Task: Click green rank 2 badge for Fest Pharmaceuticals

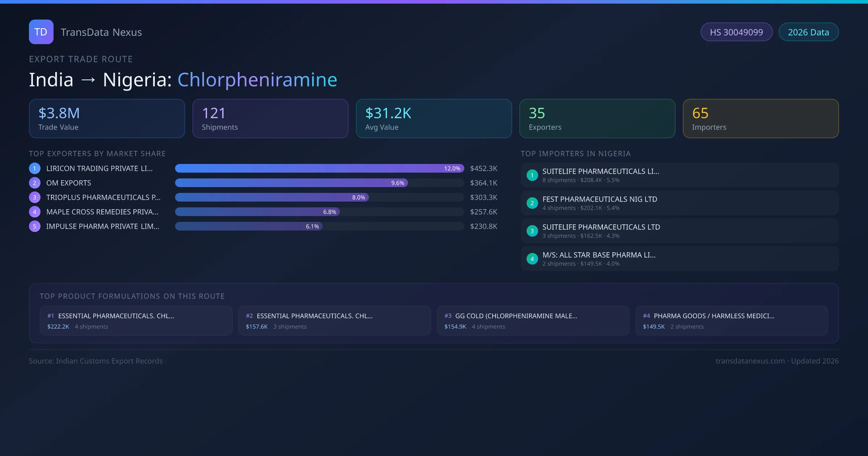Action: point(532,203)
